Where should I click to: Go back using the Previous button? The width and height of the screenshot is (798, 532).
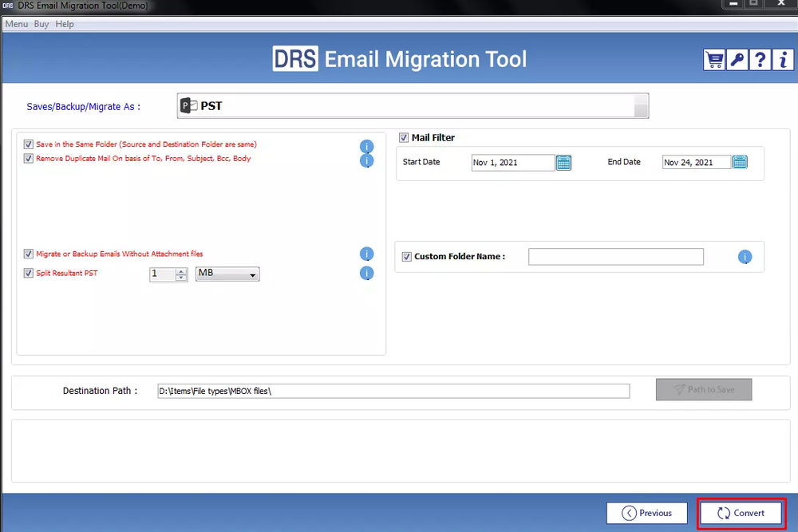[x=646, y=513]
